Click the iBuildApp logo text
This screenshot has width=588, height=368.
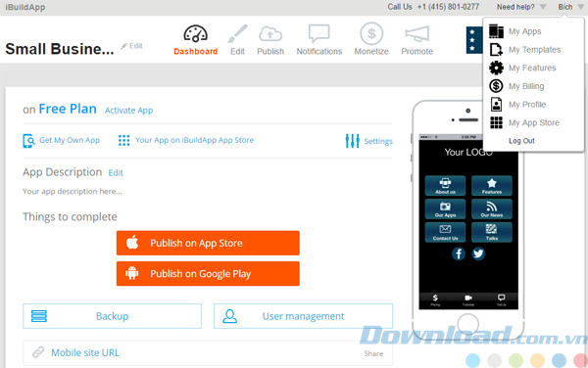[25, 7]
